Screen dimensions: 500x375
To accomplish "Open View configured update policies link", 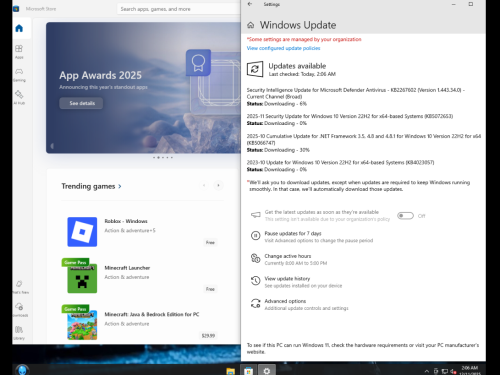I will point(283,48).
